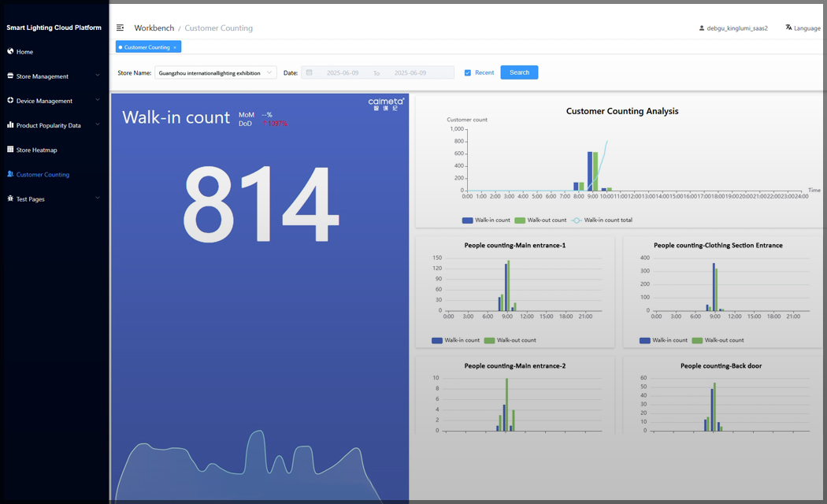The width and height of the screenshot is (827, 504).
Task: Expand the Test Pages submenu chevron
Action: click(x=98, y=198)
